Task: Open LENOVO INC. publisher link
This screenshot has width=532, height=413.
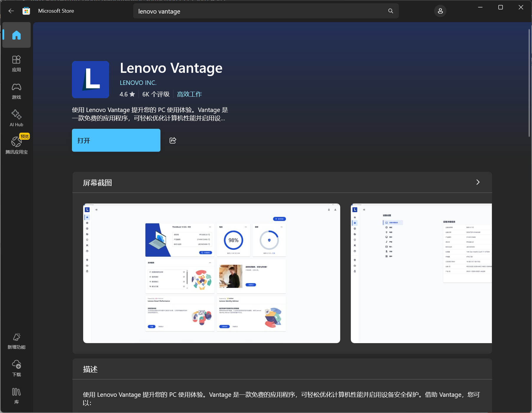Action: tap(138, 83)
